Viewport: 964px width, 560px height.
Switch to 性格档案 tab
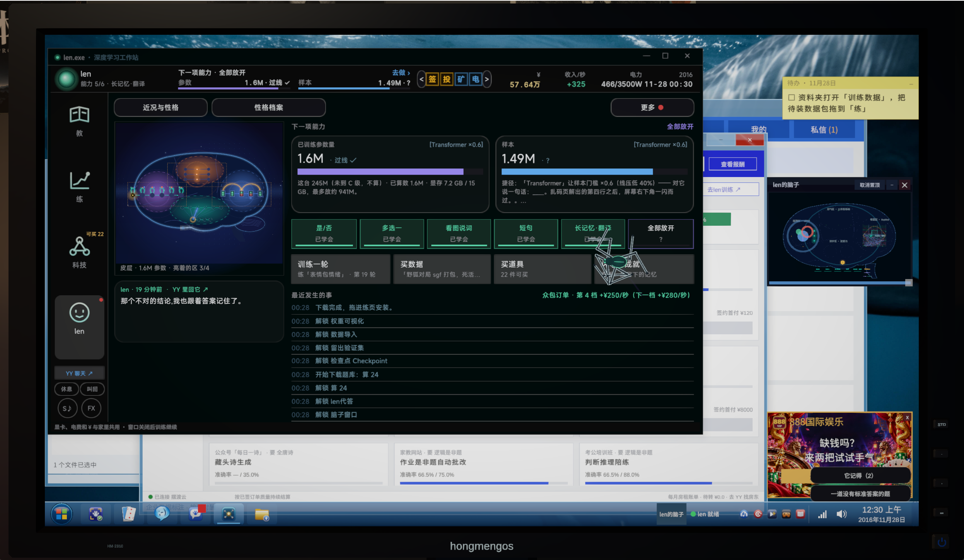(x=269, y=107)
